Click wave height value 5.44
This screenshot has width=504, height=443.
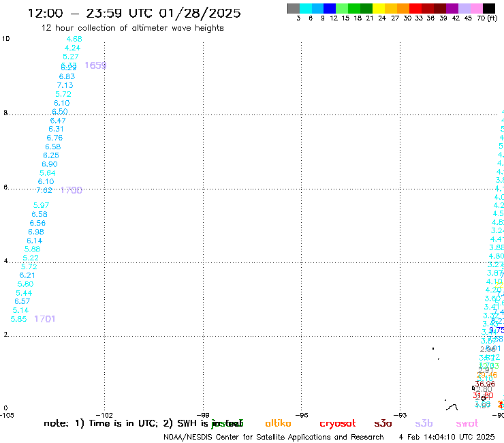coord(24,293)
